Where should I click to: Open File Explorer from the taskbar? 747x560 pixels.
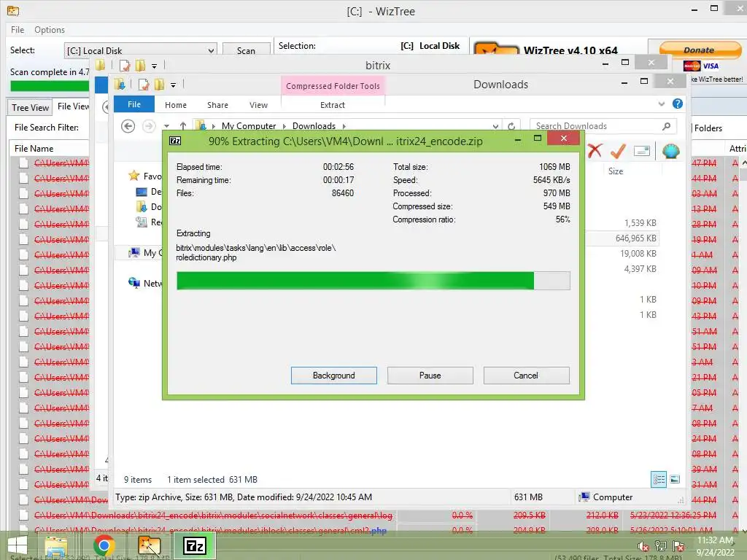coord(55,545)
